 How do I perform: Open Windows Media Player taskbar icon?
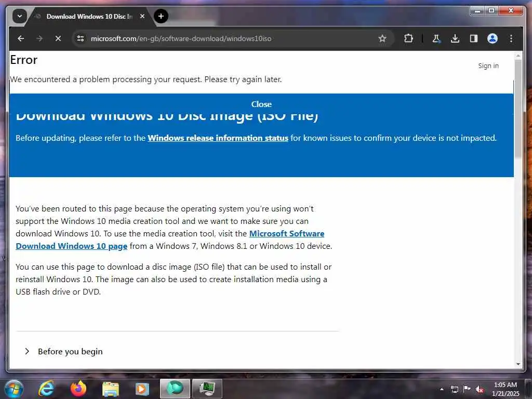142,389
